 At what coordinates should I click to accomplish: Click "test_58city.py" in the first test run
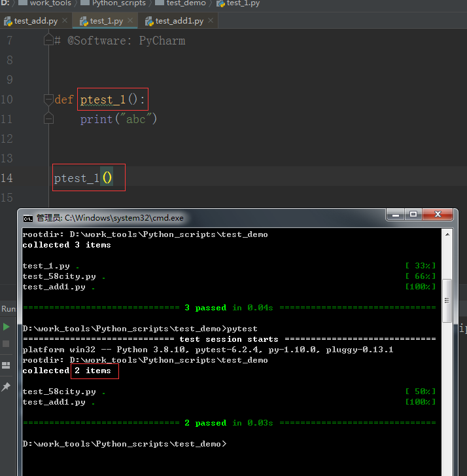click(59, 276)
